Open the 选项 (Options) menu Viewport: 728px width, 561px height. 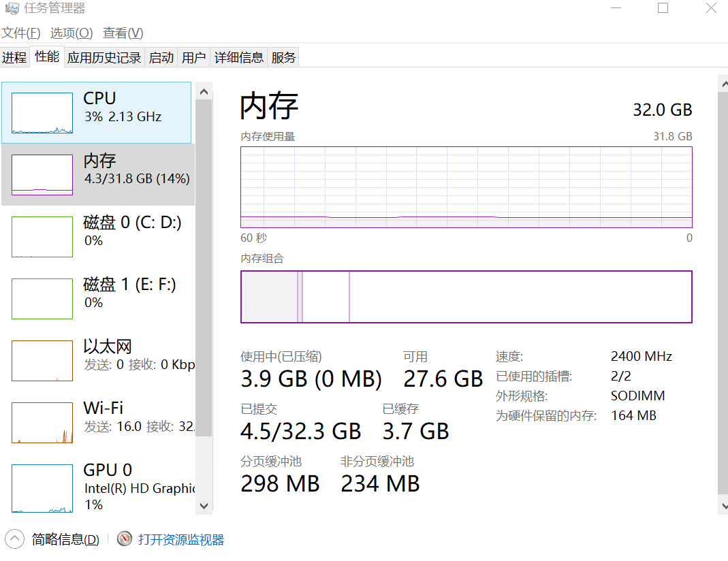click(72, 33)
